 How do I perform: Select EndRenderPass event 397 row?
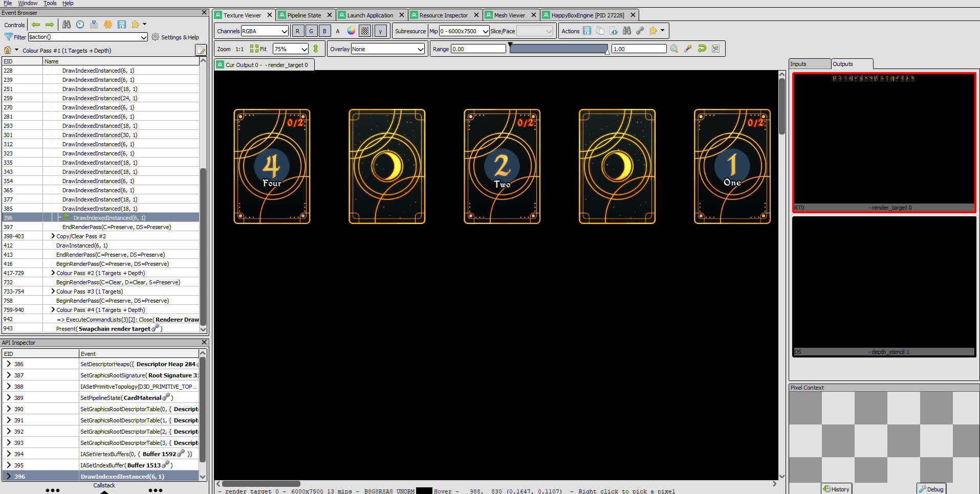click(x=100, y=227)
